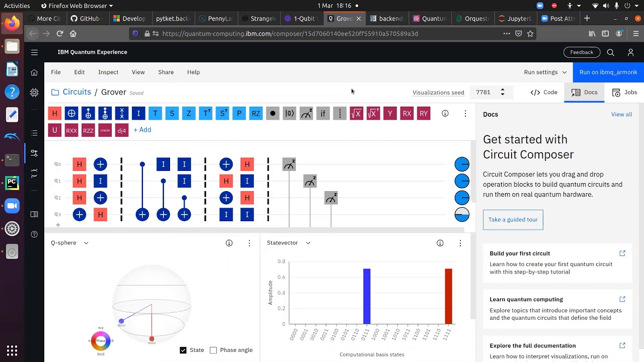The image size is (644, 362).
Task: Click Run on ibmq_armonk button
Action: 608,72
